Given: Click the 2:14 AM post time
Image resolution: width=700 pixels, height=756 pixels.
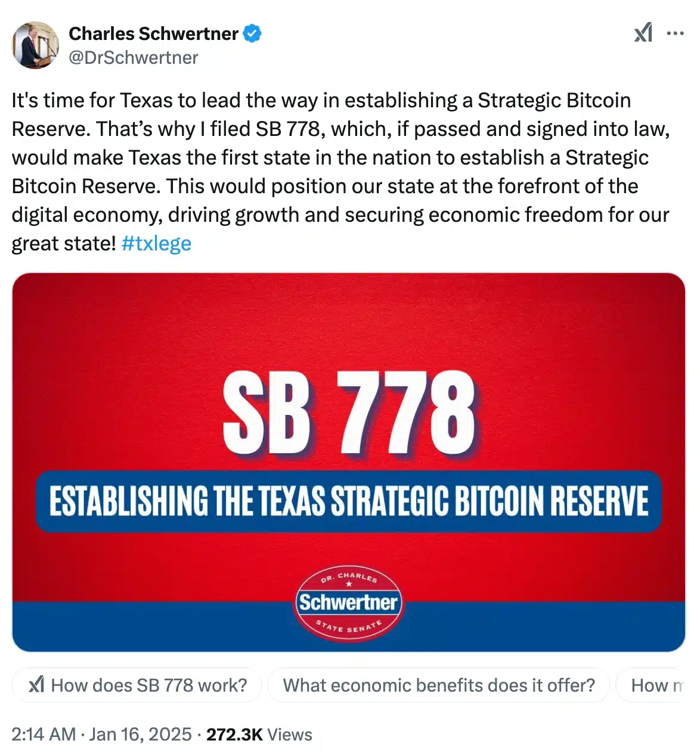Looking at the screenshot, I should 44,735.
